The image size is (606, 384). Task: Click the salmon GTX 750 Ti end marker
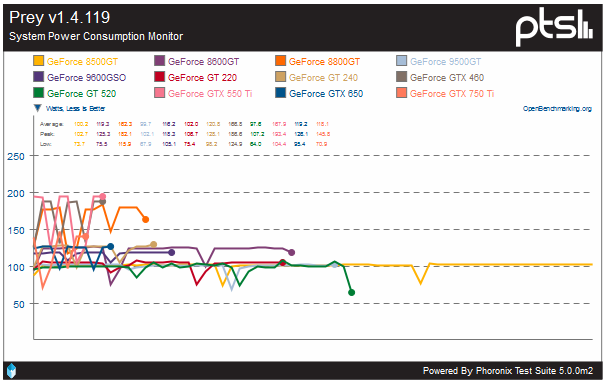(x=86, y=236)
